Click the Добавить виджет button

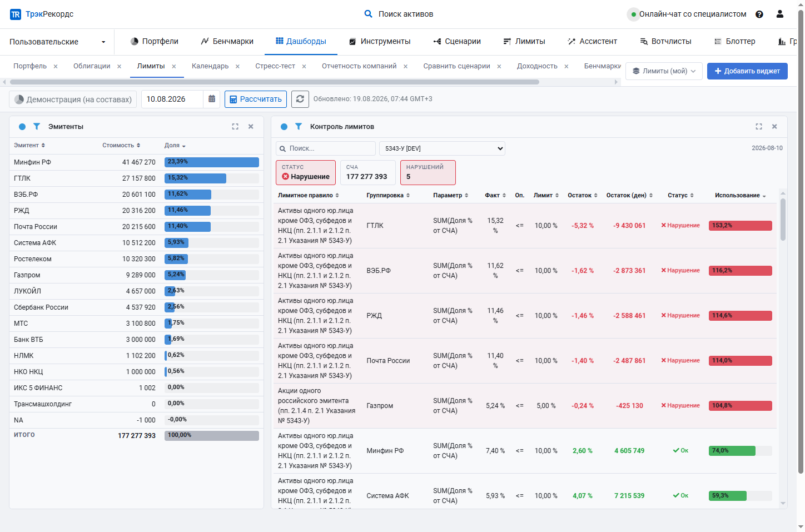tap(747, 71)
